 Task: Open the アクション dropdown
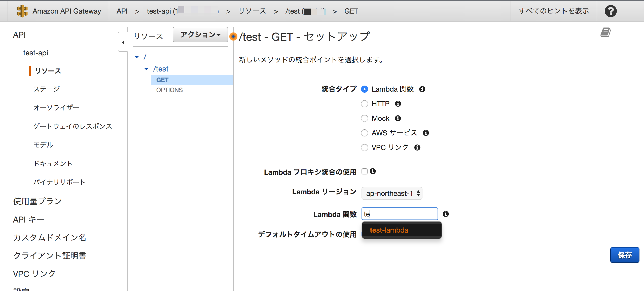pyautogui.click(x=200, y=34)
